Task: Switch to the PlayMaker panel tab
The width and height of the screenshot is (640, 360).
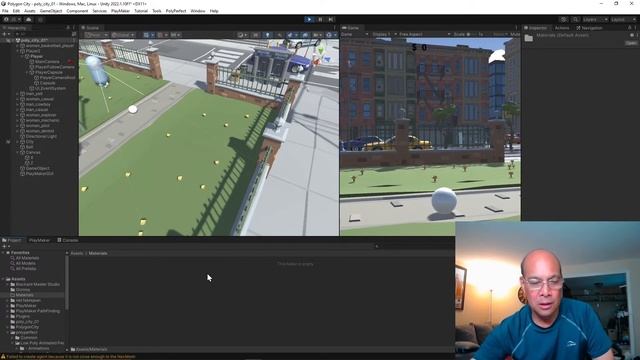Action: [39, 240]
